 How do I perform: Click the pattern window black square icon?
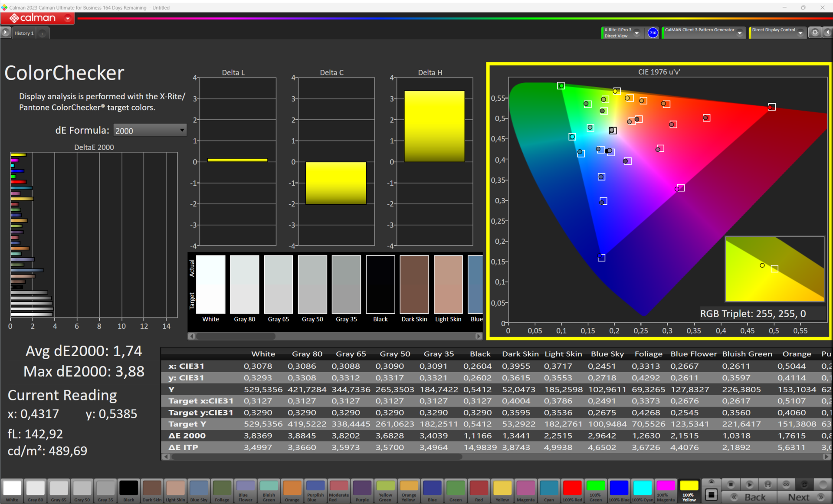(711, 494)
